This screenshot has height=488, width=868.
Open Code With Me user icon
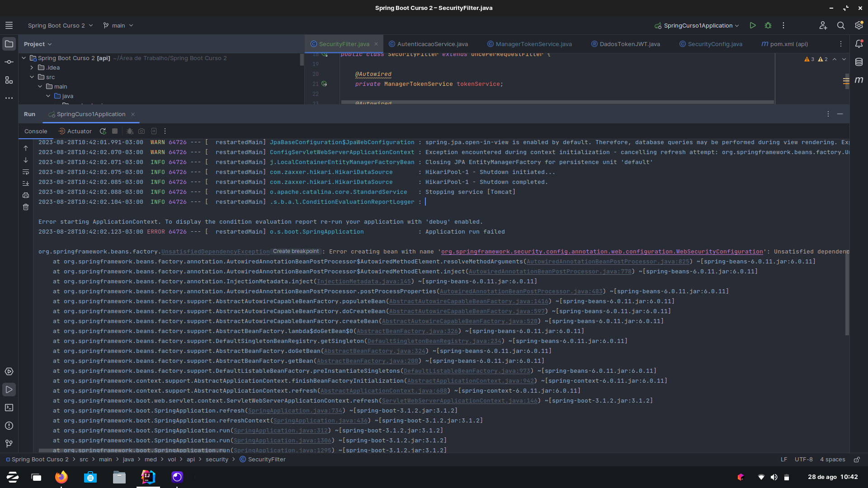823,26
